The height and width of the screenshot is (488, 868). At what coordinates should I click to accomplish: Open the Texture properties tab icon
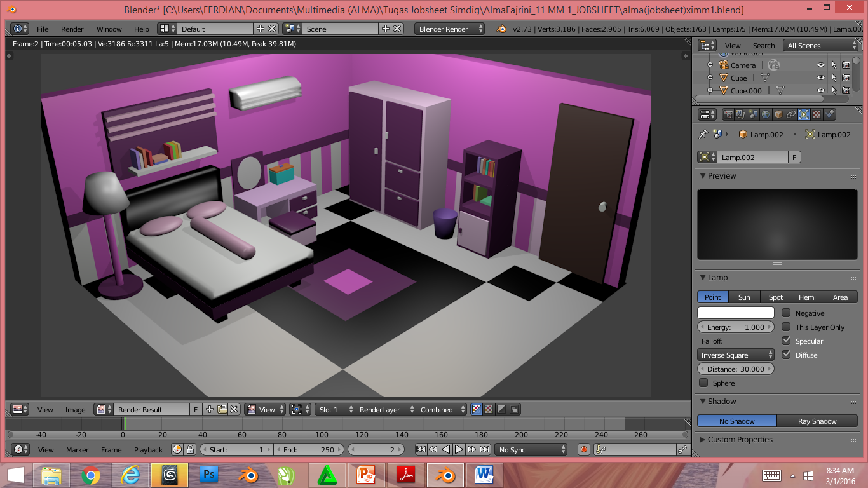(817, 114)
